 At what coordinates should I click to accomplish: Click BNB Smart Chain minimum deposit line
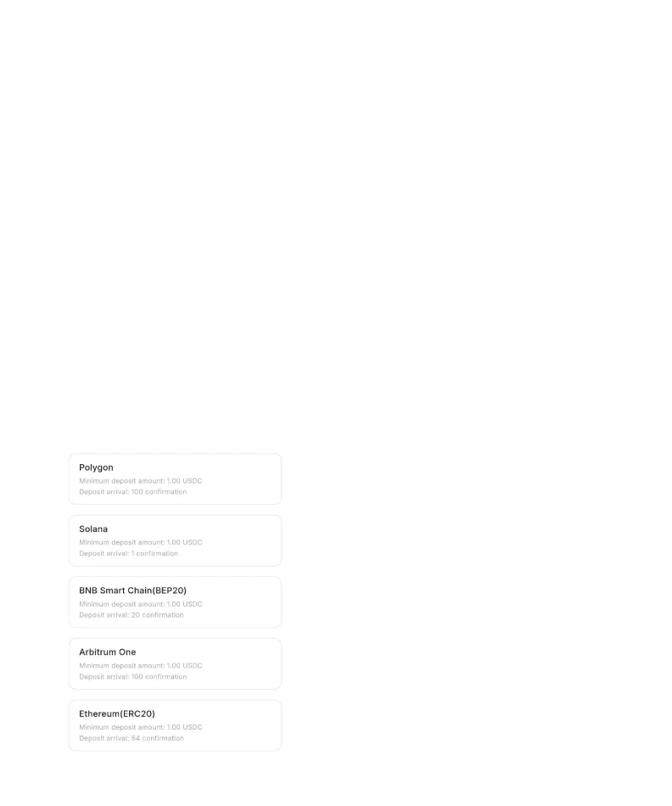140,604
